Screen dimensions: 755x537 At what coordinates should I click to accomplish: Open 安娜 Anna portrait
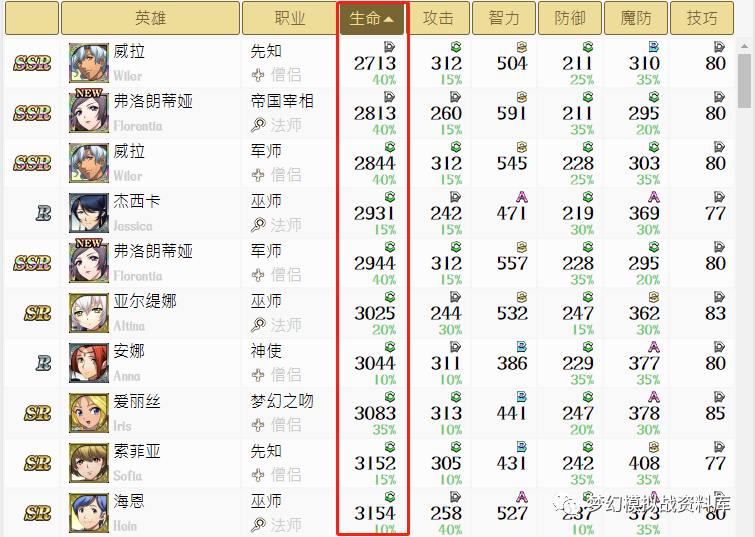89,363
